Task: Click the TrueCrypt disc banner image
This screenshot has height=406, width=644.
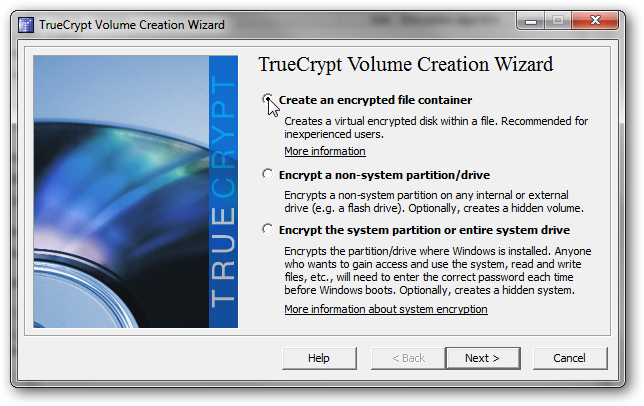Action: tap(136, 191)
